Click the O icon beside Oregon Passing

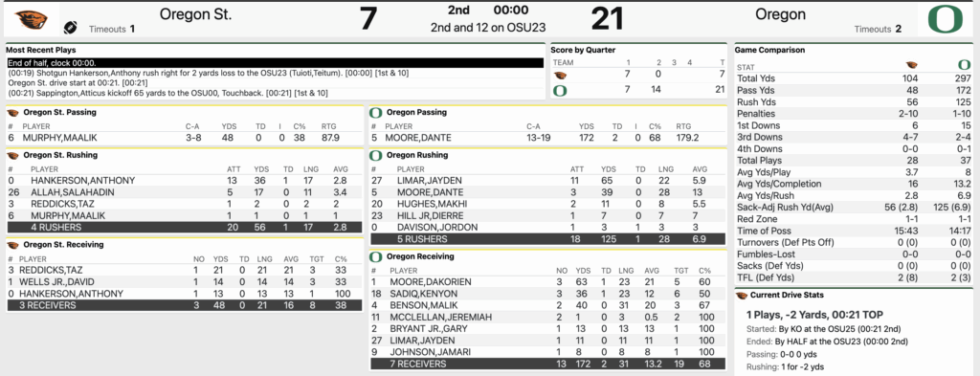pos(376,113)
